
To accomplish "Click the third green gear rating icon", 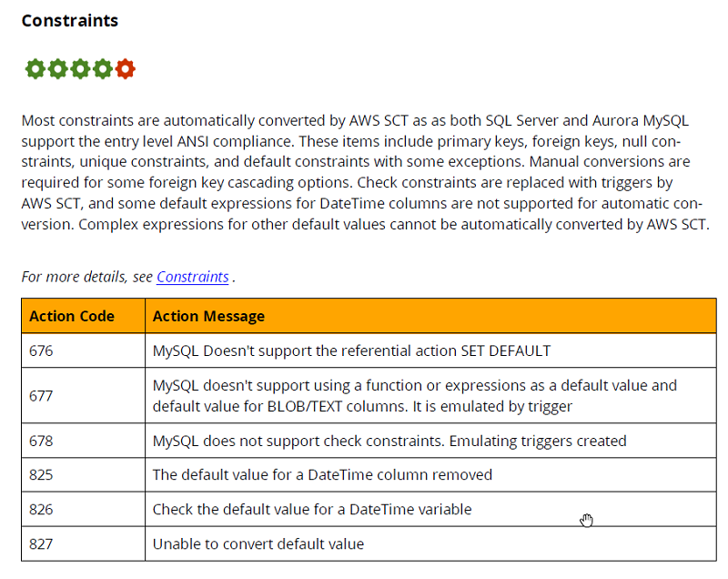I will click(80, 68).
